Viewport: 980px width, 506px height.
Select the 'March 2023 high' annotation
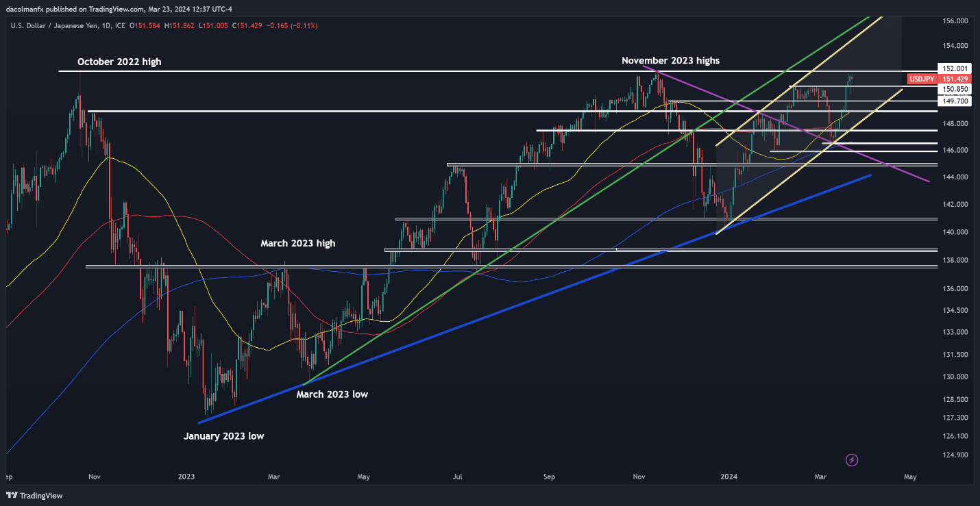pyautogui.click(x=298, y=243)
